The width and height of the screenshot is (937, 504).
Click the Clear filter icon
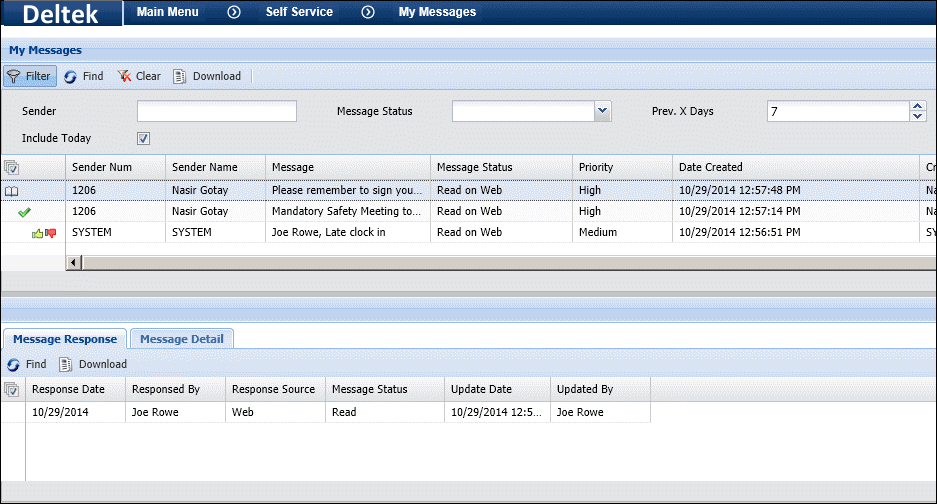[124, 76]
